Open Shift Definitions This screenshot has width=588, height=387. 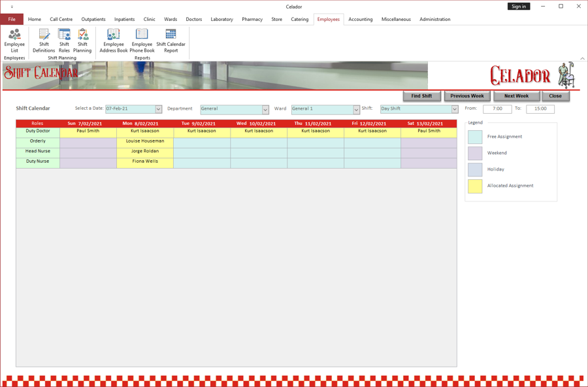pos(43,41)
